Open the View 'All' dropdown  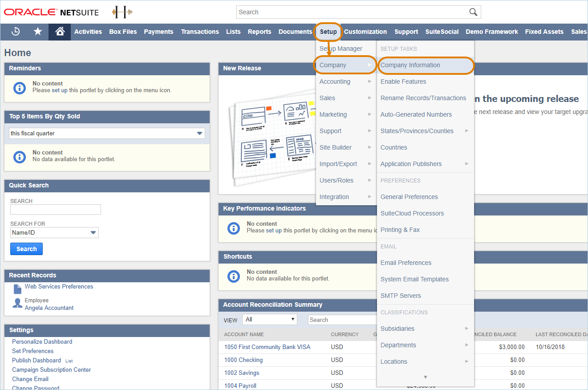[270, 319]
